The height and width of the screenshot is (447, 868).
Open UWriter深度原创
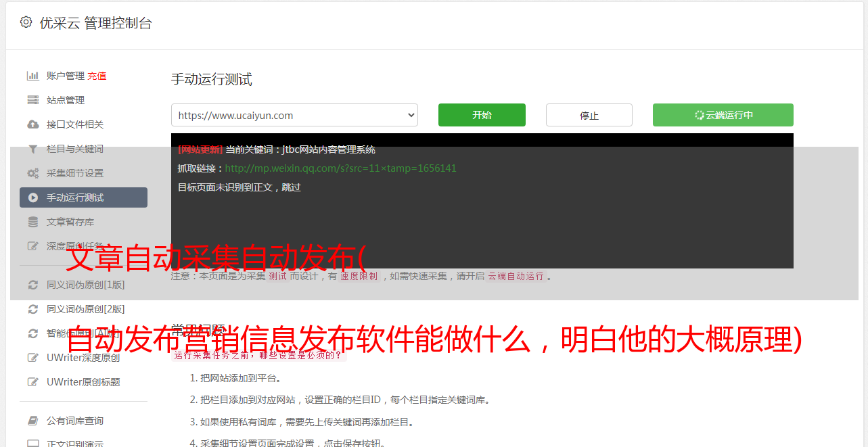tap(83, 358)
